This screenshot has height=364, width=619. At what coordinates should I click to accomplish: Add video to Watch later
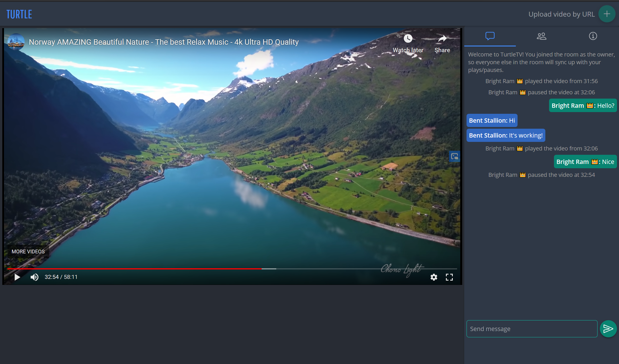pos(408,44)
